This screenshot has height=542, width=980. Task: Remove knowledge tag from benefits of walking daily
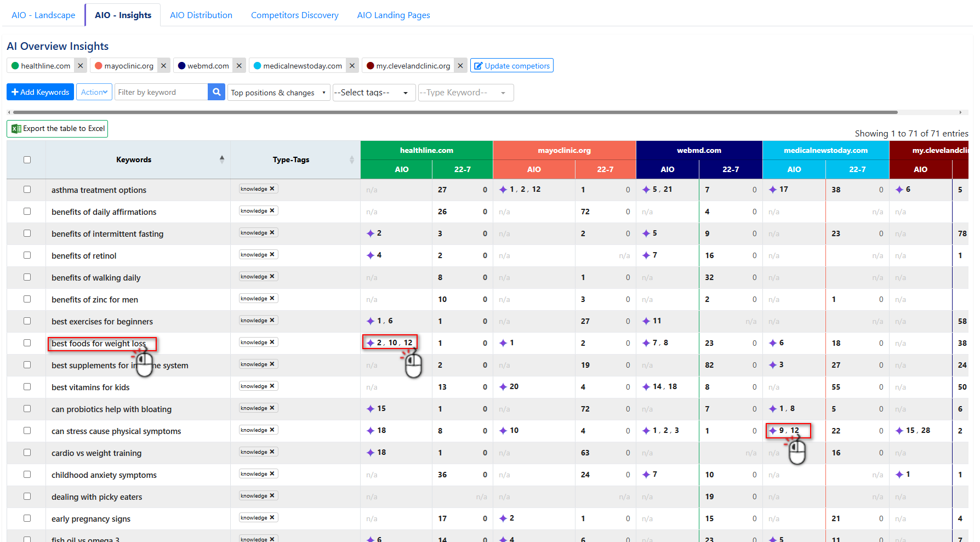(x=272, y=276)
